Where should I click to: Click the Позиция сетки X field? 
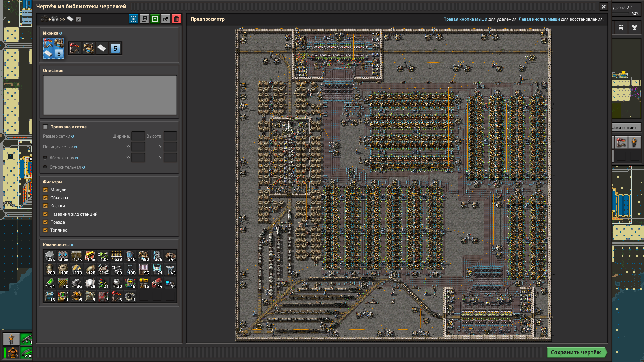[x=138, y=147]
